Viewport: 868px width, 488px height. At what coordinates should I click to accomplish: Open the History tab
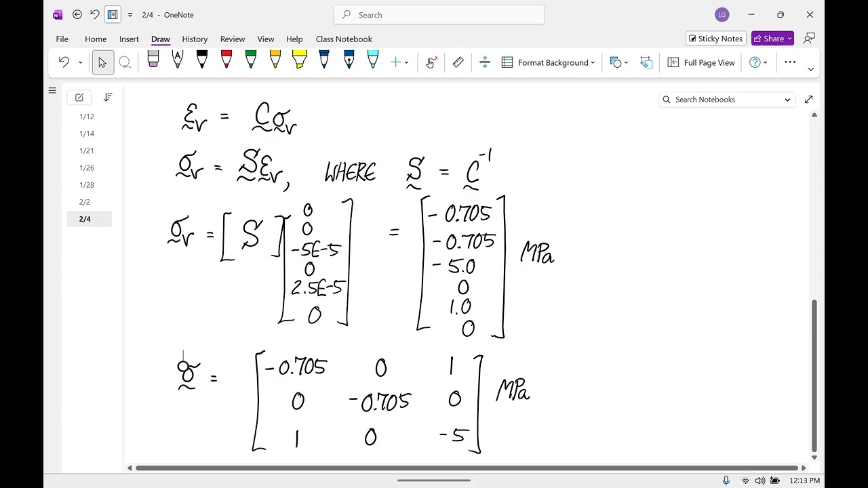195,39
